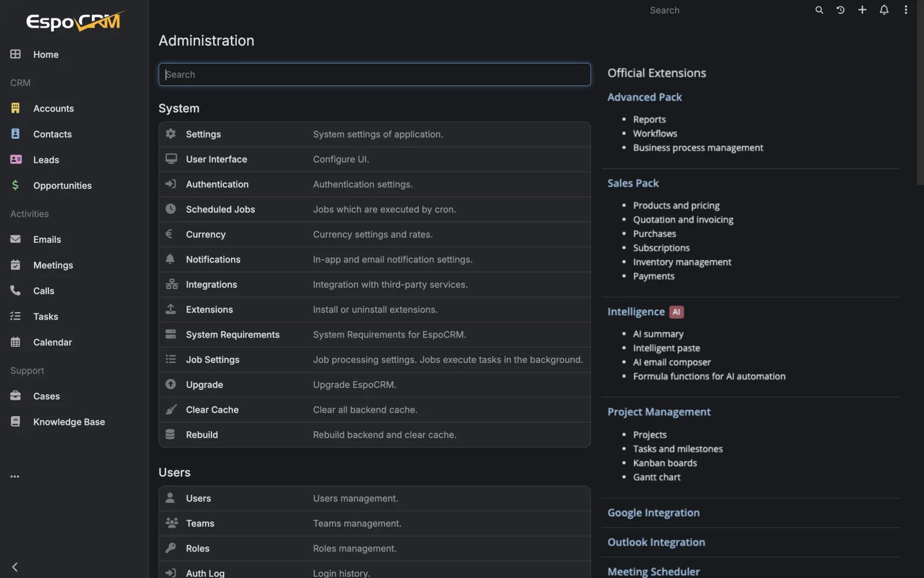Expand the sidebar more items ellipsis
924x578 pixels.
coord(15,476)
